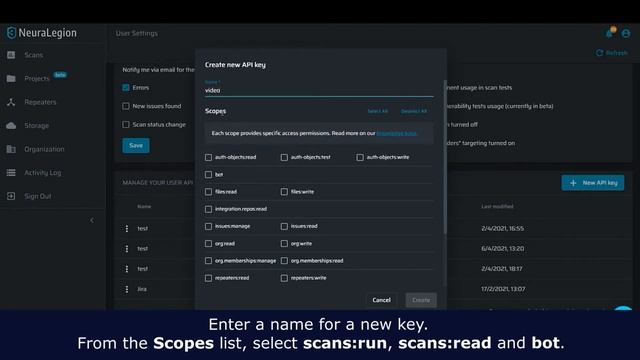Check the files:write scope

click(284, 191)
